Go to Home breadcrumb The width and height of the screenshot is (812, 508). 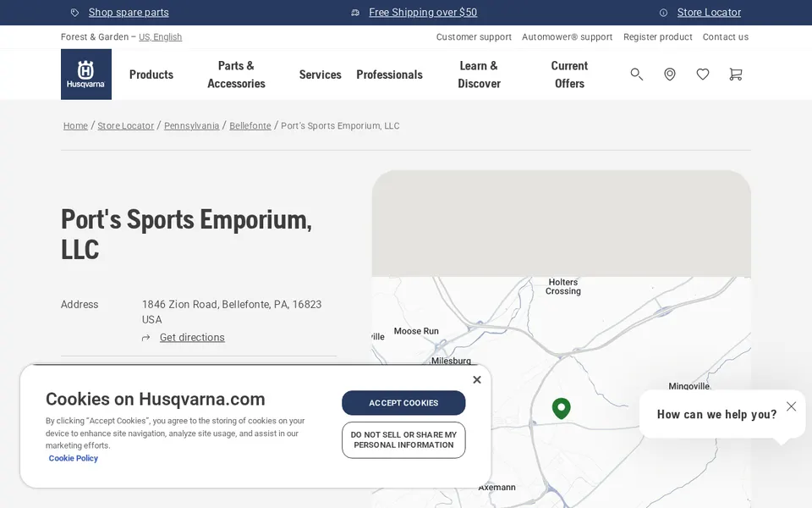coord(75,125)
